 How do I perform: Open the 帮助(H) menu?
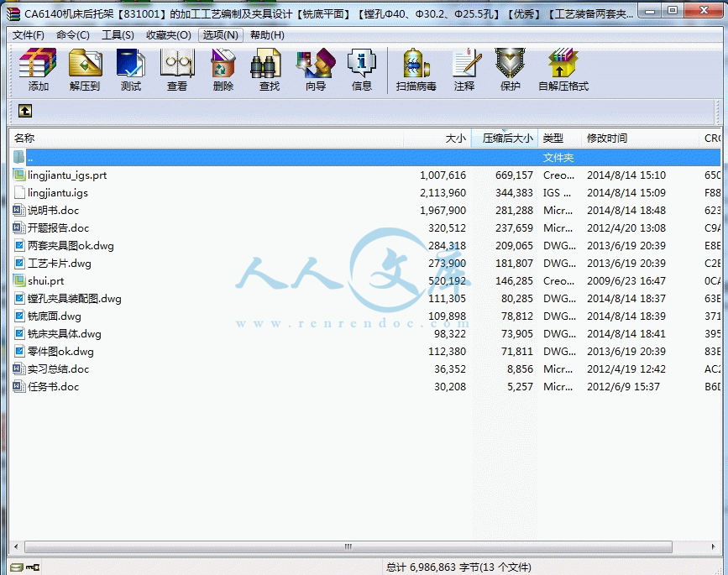tap(267, 35)
